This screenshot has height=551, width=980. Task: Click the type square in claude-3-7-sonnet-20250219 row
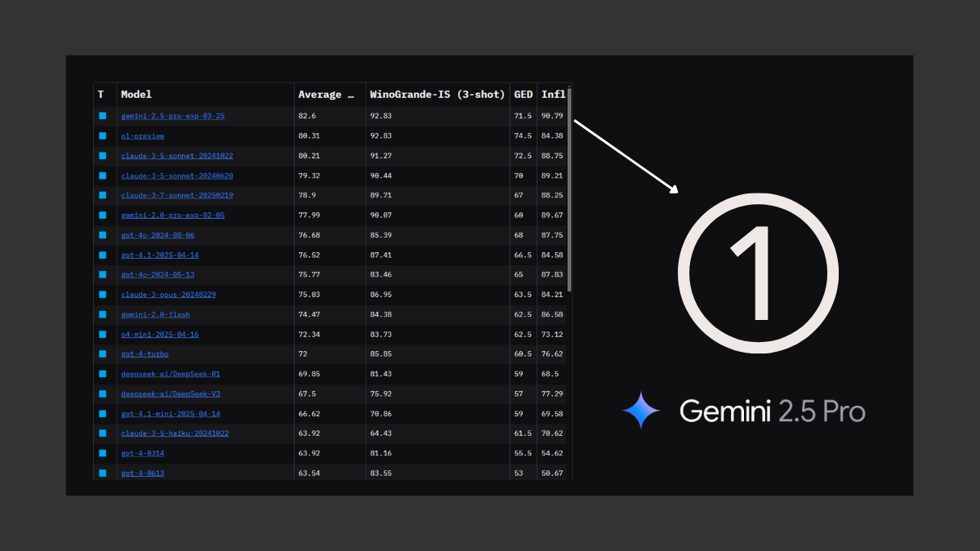[103, 195]
